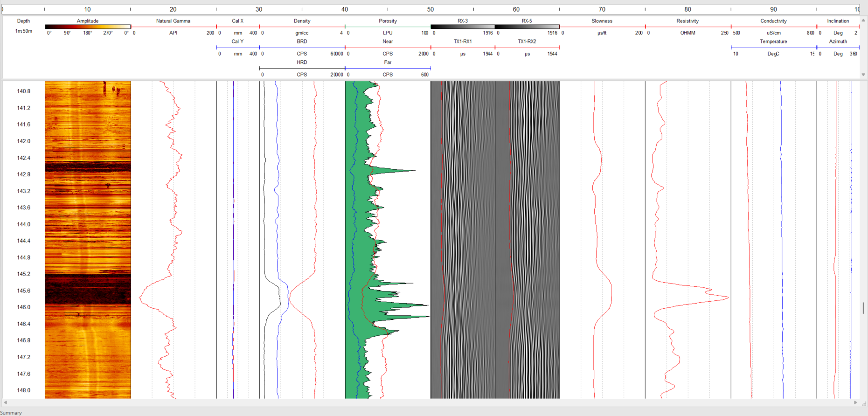Select the HRD log title

point(302,62)
